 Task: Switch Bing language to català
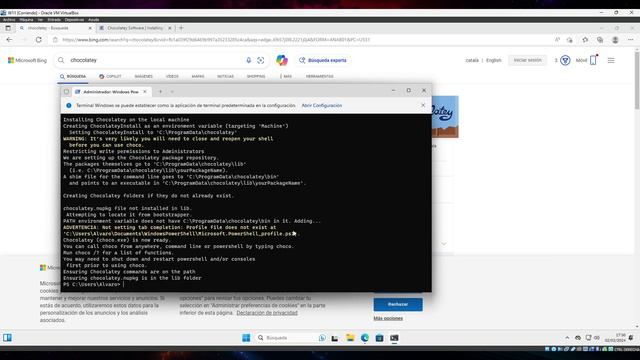pyautogui.click(x=472, y=60)
